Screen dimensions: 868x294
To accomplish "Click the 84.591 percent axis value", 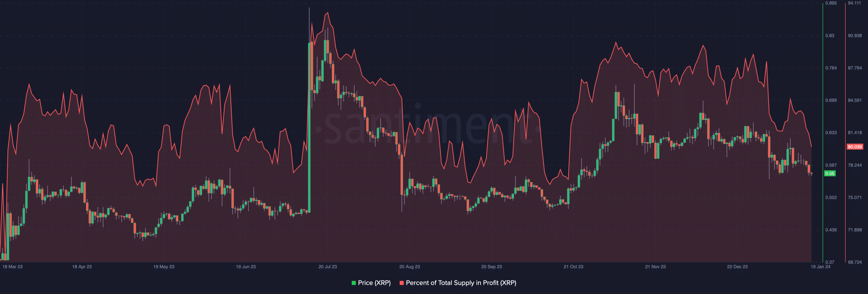I will pyautogui.click(x=854, y=100).
